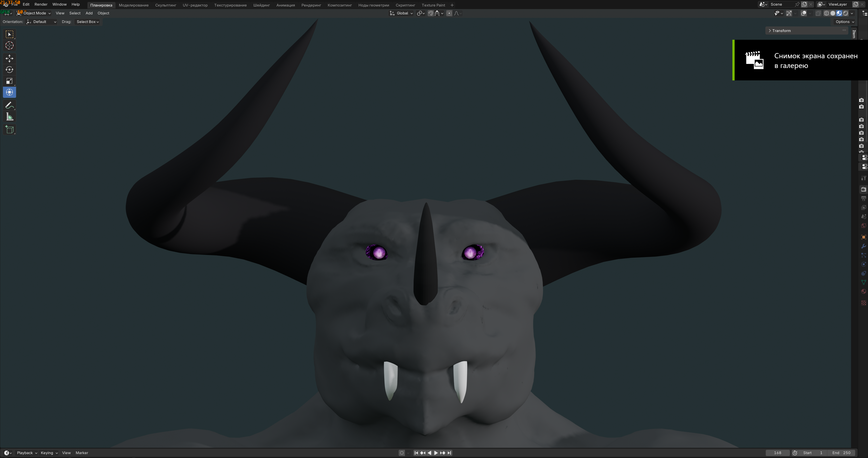Open the Render menu
The width and height of the screenshot is (868, 458).
pyautogui.click(x=41, y=4)
